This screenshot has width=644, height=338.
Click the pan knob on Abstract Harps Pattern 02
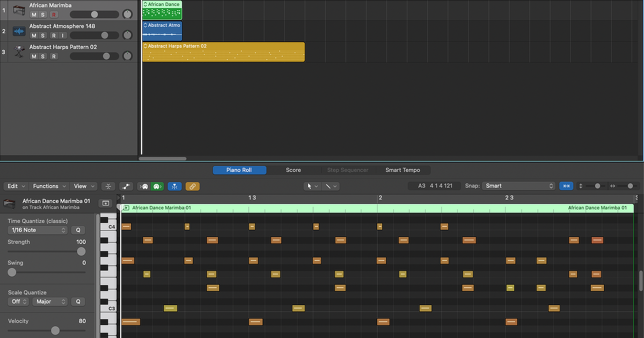(127, 56)
